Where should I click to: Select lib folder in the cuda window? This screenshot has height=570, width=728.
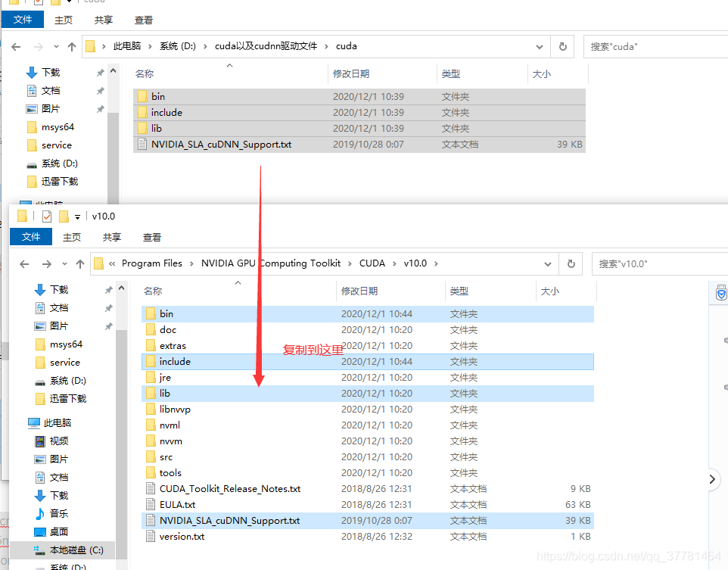359,128
